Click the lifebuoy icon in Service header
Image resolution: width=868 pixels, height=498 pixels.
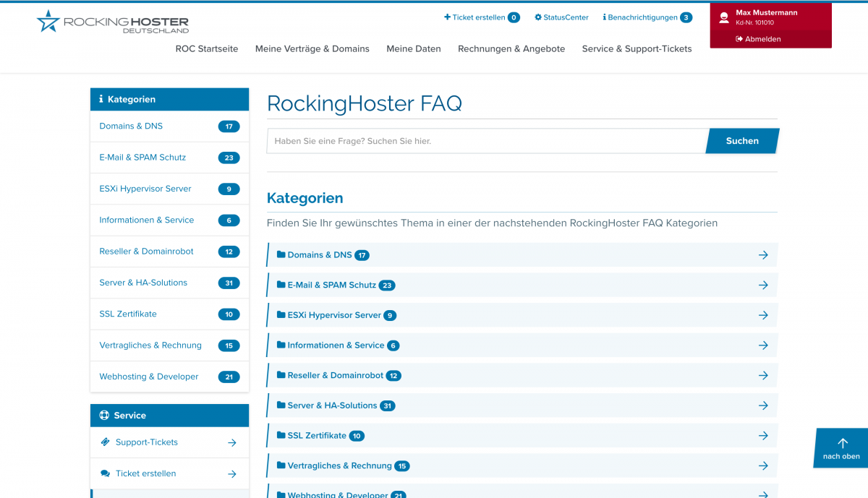click(x=104, y=416)
